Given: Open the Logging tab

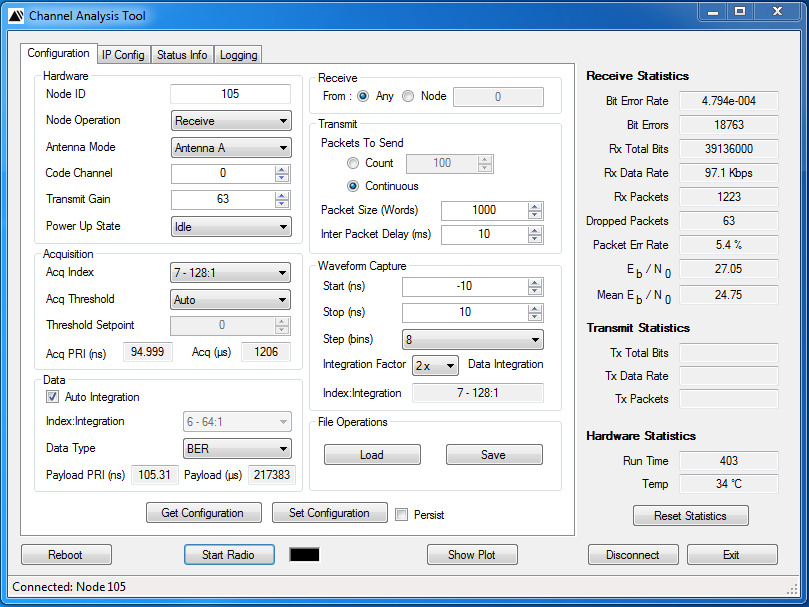Looking at the screenshot, I should (238, 55).
